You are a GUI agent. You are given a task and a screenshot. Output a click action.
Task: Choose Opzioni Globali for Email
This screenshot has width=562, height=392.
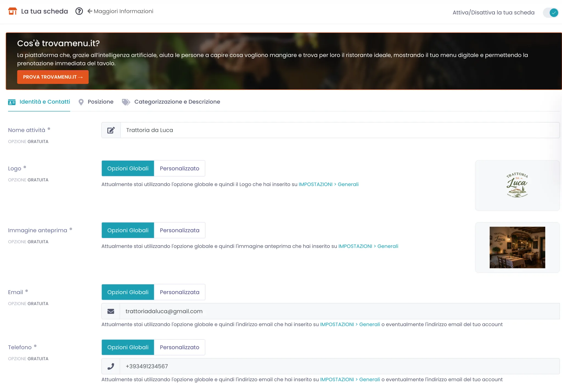click(x=128, y=292)
